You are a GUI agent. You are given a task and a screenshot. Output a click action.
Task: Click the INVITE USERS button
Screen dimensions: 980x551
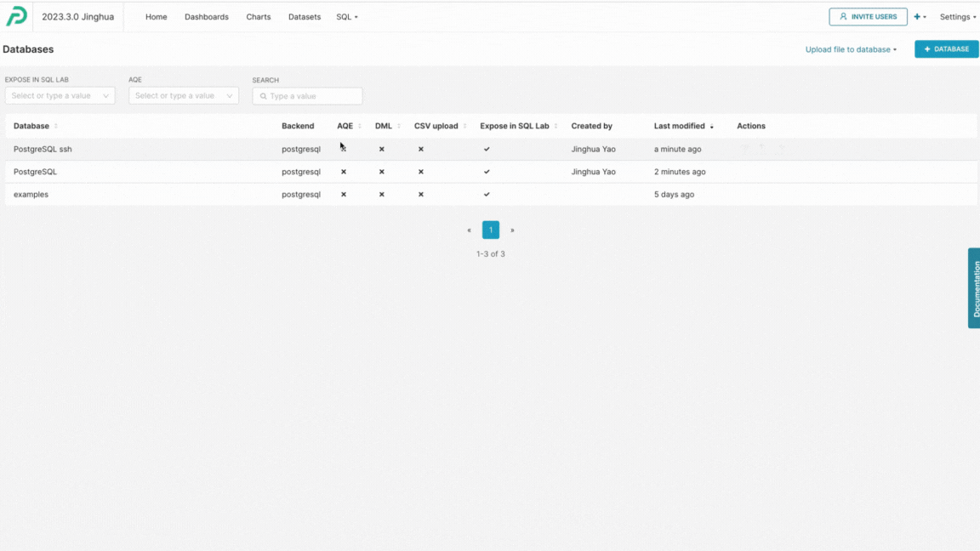[868, 16]
